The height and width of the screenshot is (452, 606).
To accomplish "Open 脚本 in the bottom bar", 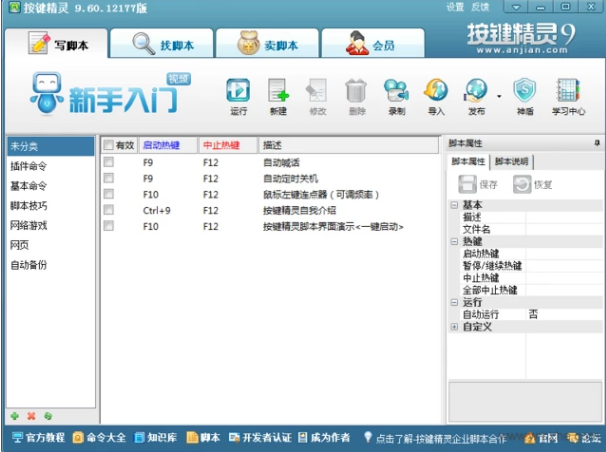I will click(203, 438).
